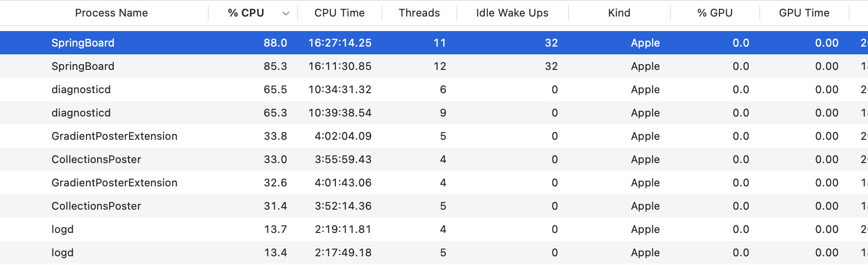Click the % CPU column header label

[246, 13]
